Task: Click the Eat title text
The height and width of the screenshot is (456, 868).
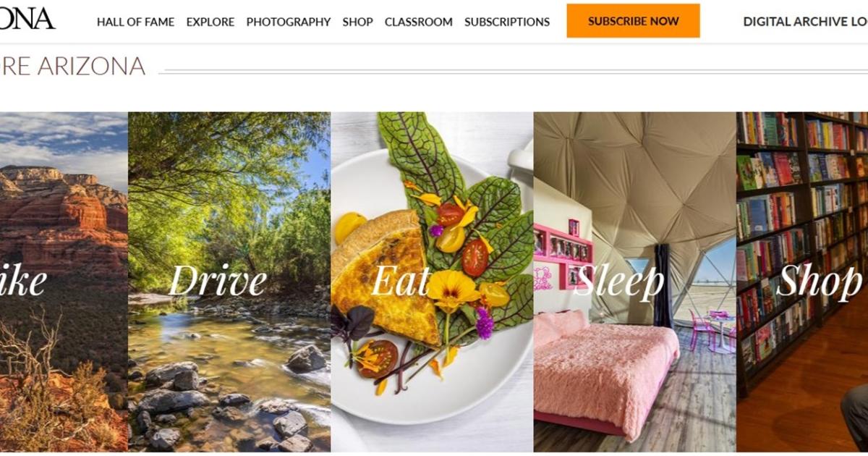Action: click(401, 282)
